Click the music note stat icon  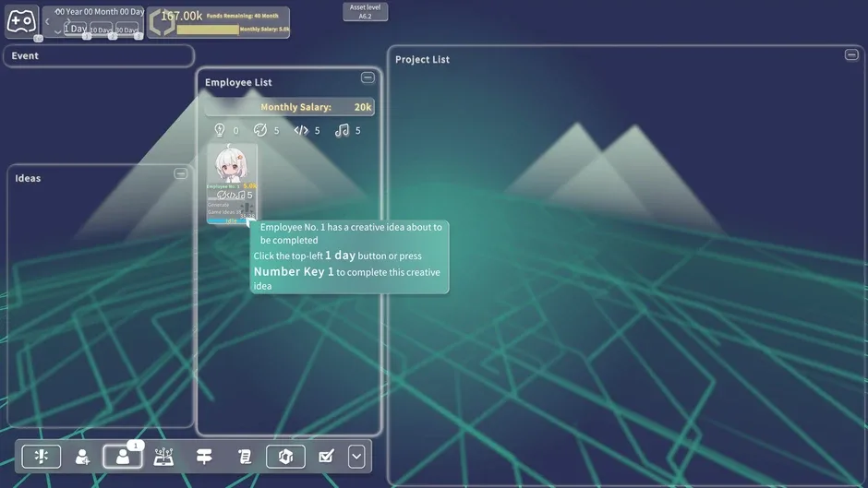(342, 131)
